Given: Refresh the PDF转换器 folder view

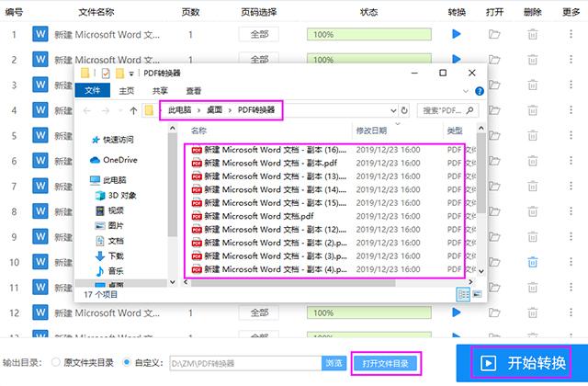Looking at the screenshot, I should pyautogui.click(x=404, y=110).
